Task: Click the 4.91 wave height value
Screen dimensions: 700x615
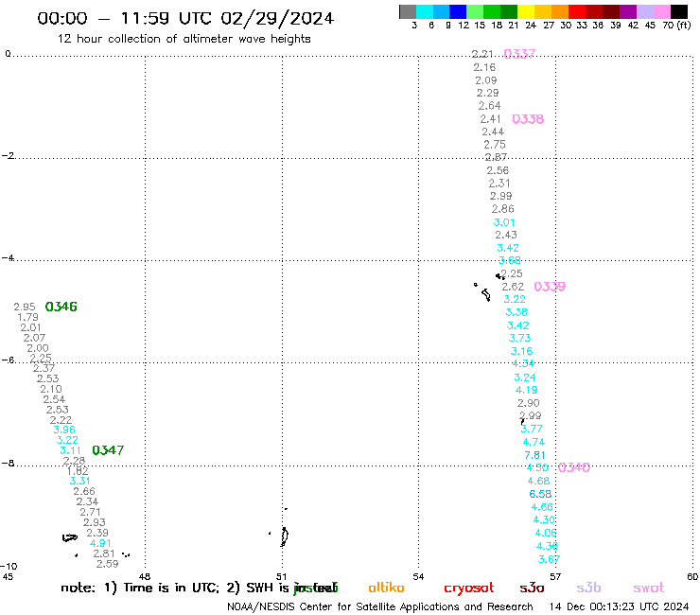Action: [100, 543]
